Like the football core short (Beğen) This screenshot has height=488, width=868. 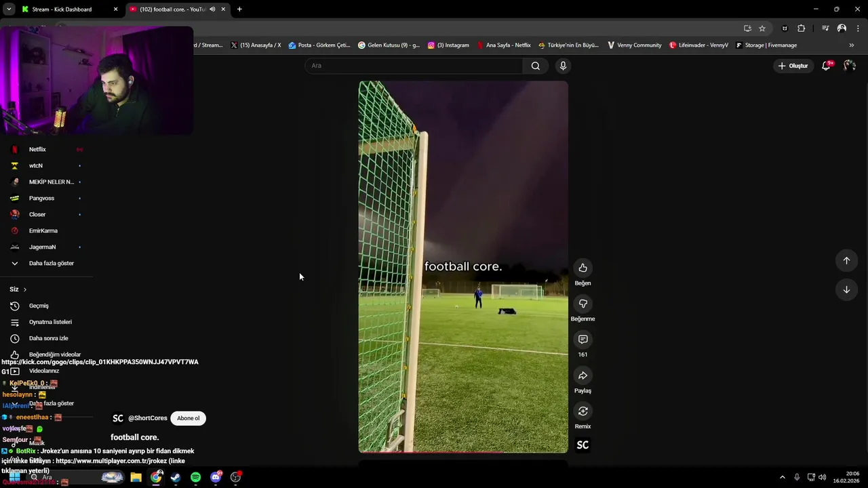click(583, 268)
